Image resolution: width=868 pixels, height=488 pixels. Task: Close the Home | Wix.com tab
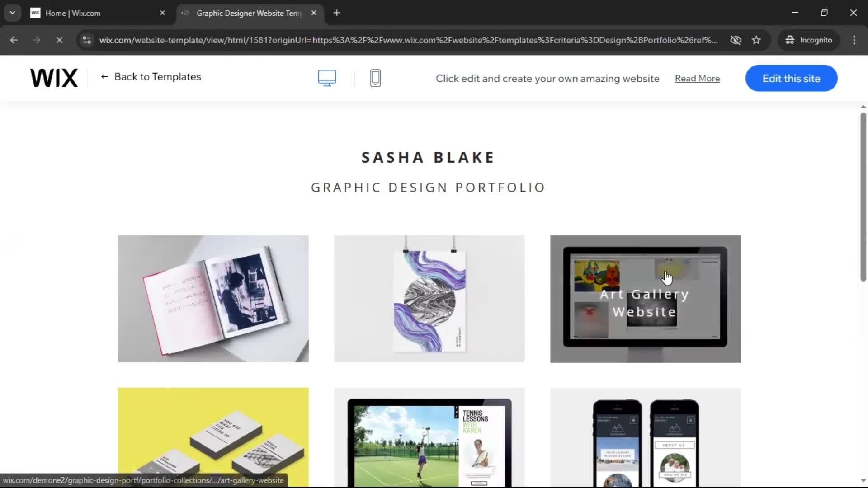[x=162, y=13]
